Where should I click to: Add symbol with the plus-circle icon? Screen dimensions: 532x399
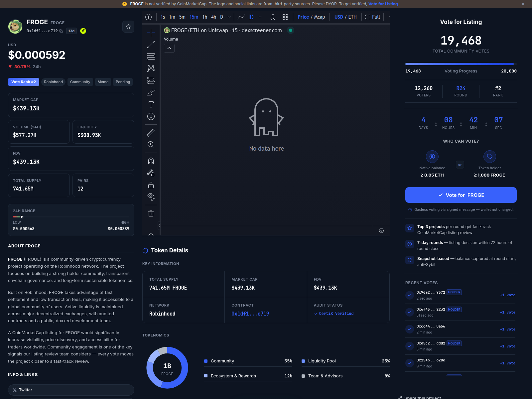click(x=149, y=17)
